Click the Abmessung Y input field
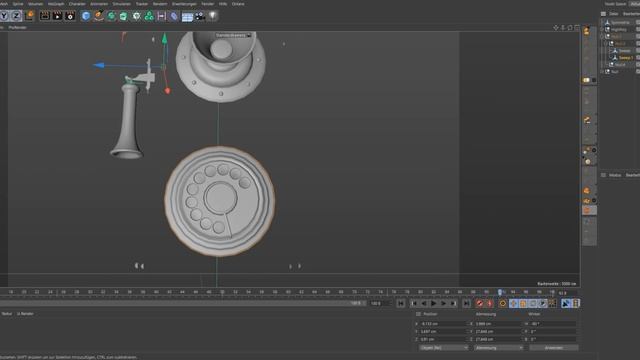The height and width of the screenshot is (360, 640). (x=498, y=331)
